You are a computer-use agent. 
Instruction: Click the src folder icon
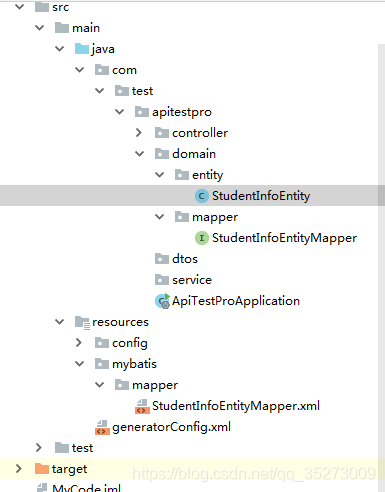coord(42,6)
